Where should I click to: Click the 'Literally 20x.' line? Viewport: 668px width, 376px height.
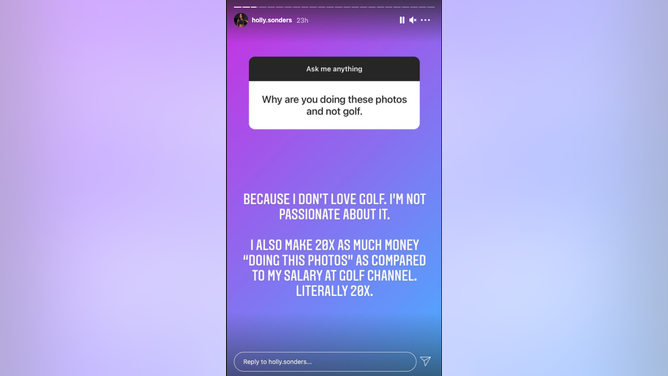334,291
